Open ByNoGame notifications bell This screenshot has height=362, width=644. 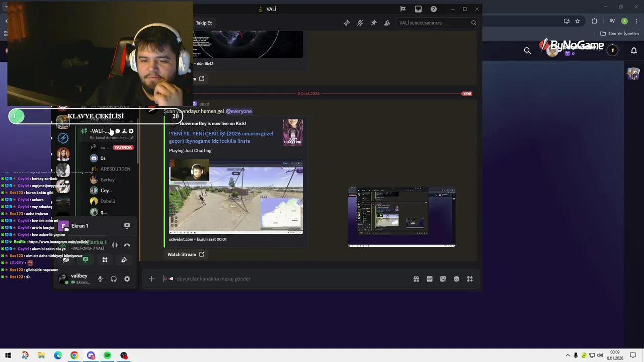(634, 50)
